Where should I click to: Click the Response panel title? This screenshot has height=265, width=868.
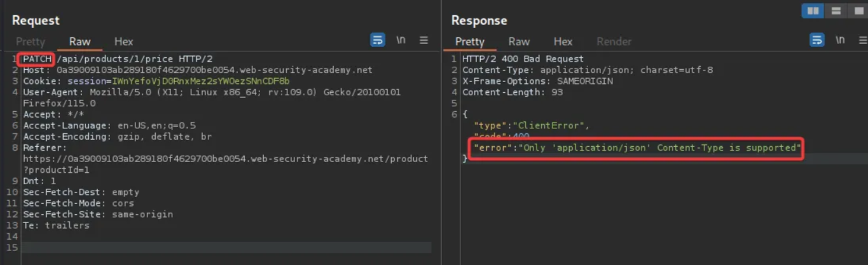tap(479, 20)
